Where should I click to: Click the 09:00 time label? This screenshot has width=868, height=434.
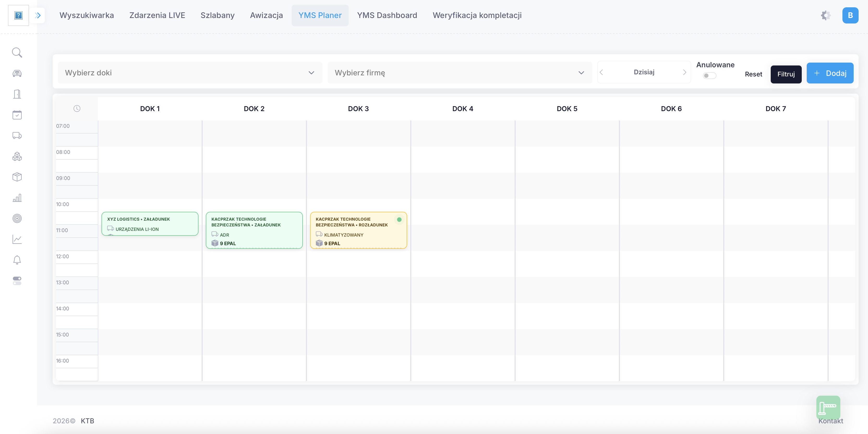(x=63, y=178)
